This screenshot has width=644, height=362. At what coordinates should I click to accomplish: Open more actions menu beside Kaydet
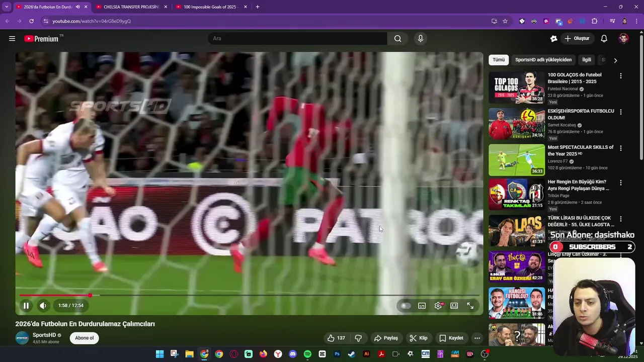477,338
